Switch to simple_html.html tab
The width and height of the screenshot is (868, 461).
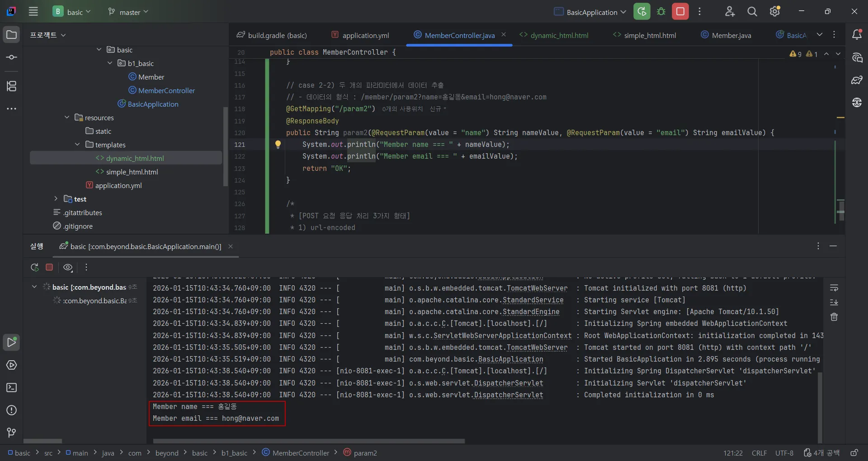[x=645, y=35]
